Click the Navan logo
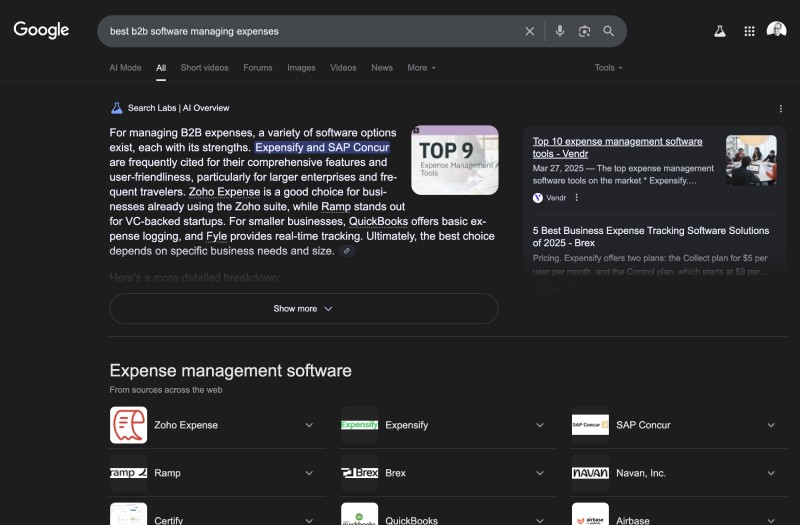The height and width of the screenshot is (525, 800). pos(590,473)
